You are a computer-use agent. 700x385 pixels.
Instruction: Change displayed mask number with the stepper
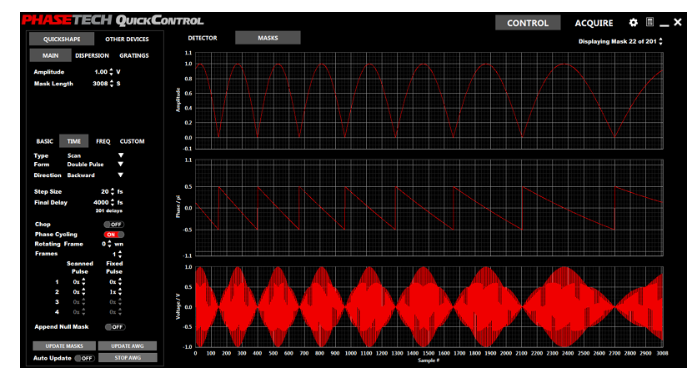pyautogui.click(x=661, y=42)
